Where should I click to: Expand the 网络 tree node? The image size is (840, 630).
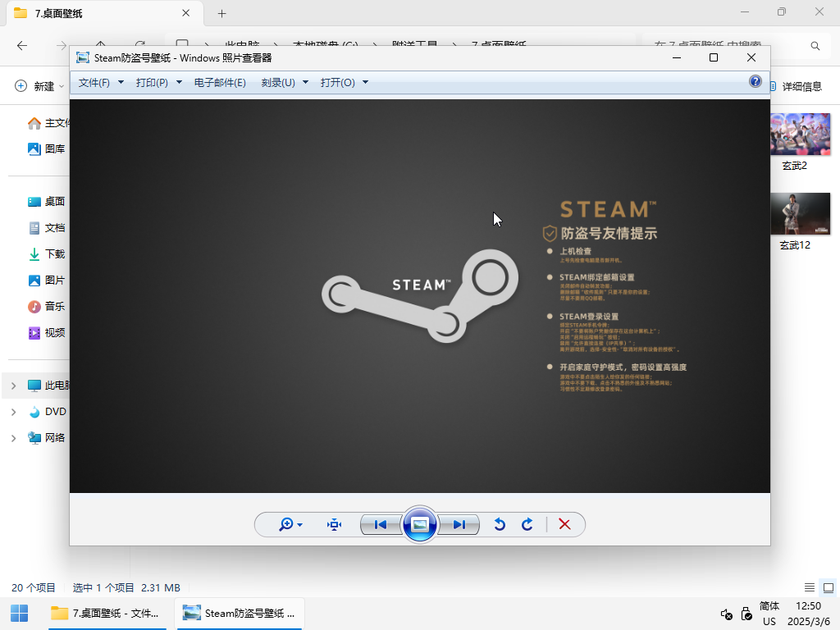(13, 438)
